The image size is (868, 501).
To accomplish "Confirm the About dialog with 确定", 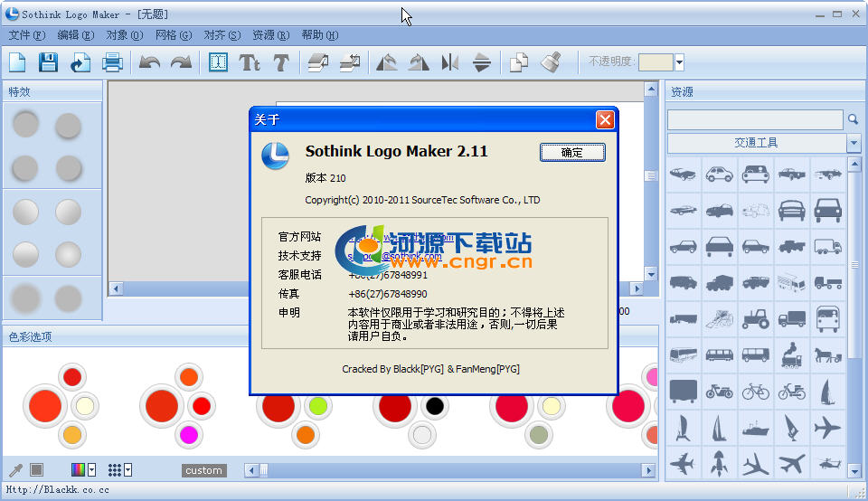I will point(572,152).
